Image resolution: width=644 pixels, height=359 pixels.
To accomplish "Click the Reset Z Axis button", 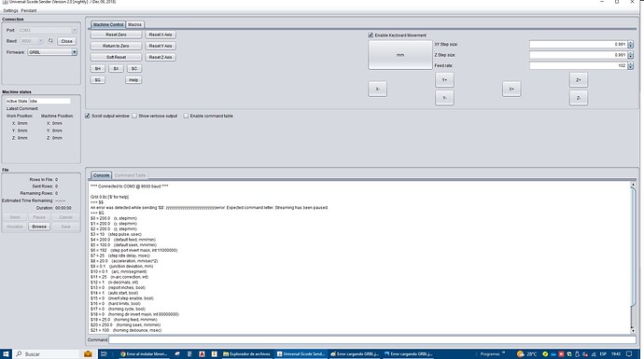I will [161, 58].
